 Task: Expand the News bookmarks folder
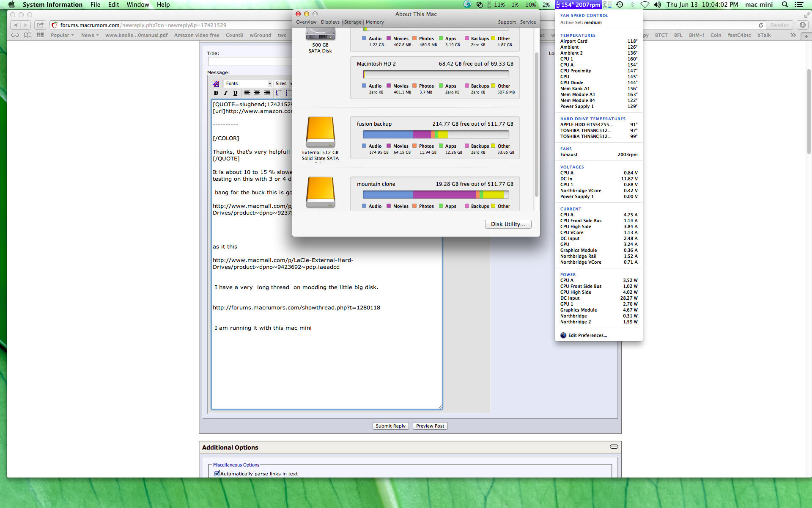(x=90, y=35)
